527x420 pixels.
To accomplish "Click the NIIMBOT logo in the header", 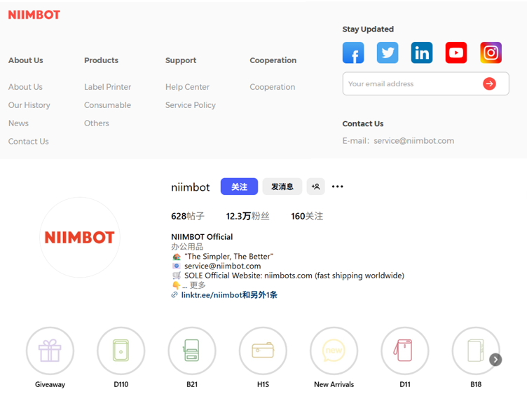I will [34, 15].
